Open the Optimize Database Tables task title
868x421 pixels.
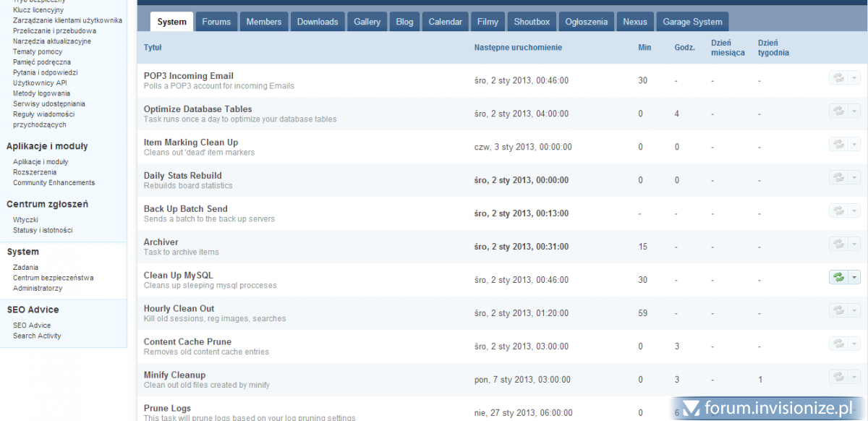(197, 109)
